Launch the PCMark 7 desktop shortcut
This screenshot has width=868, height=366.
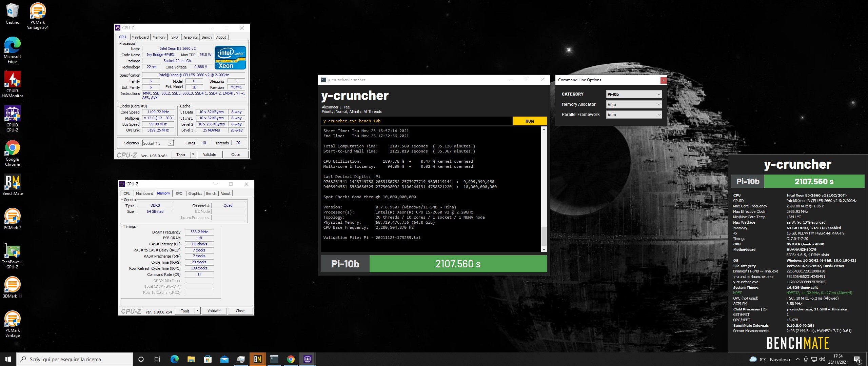coord(13,219)
